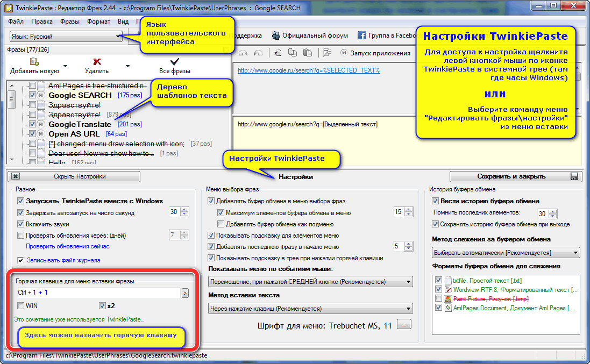590x364 pixels.
Task: Click the cut icon in the editor toolbar
Action: tap(278, 53)
